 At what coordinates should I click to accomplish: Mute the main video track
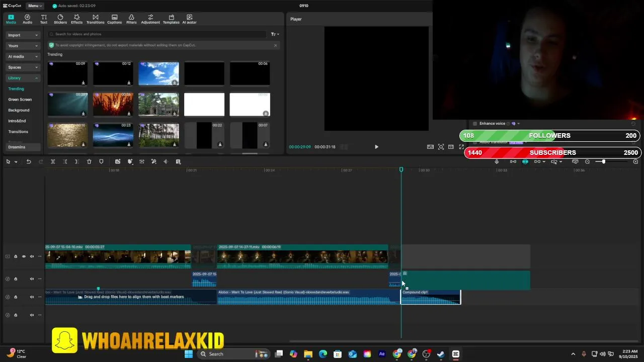point(32,256)
